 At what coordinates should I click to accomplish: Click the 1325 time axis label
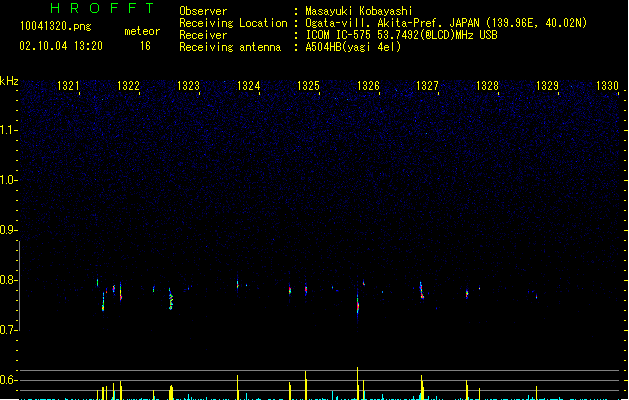308,86
